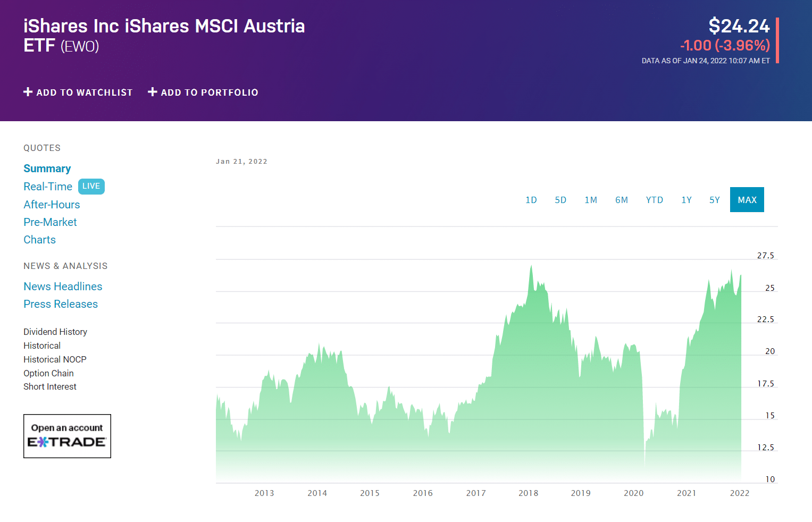Screen dimensions: 812x522
Task: Click the plus icon beside Add to Portfolio
Action: (x=153, y=92)
